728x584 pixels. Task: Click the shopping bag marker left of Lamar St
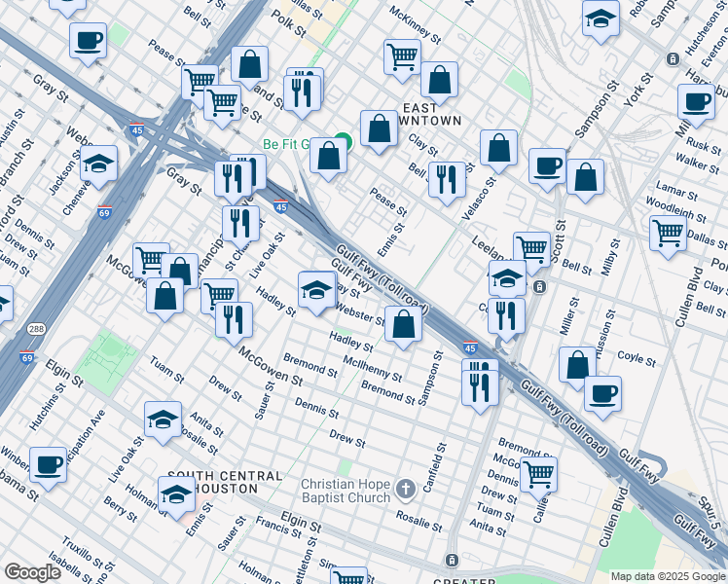click(586, 178)
